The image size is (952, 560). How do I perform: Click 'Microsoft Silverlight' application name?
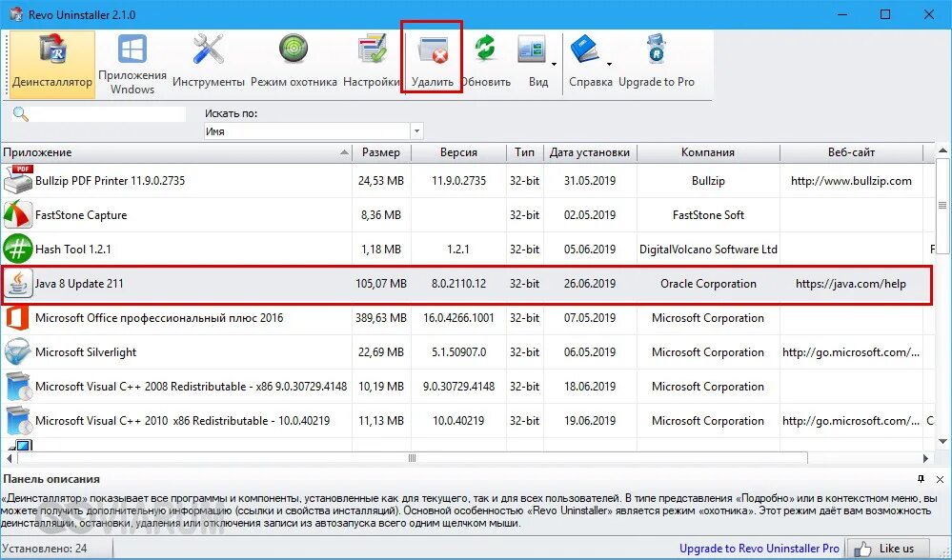click(86, 351)
